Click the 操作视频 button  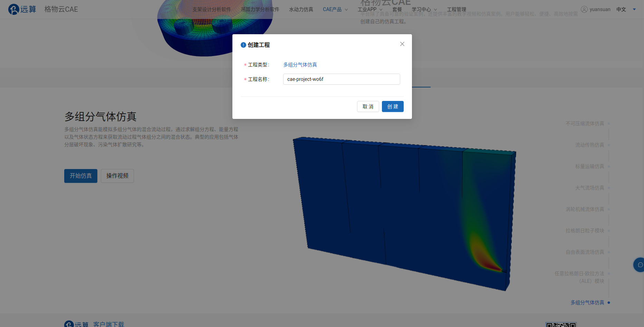coord(117,176)
